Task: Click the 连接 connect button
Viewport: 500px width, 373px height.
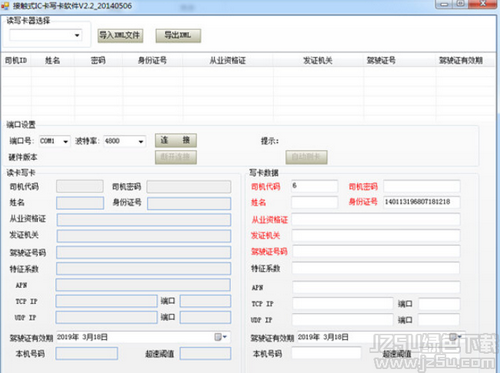Action: click(x=176, y=140)
